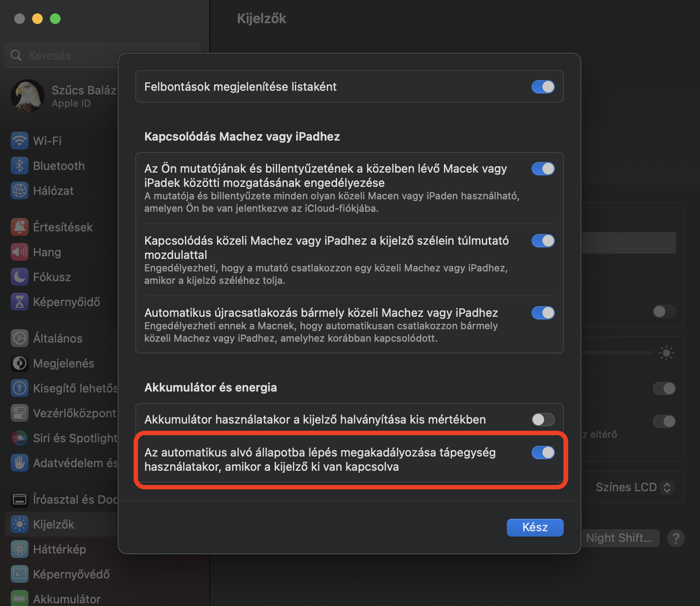This screenshot has width=700, height=606.
Task: Turn off Automatikus újracsatlakozás switch
Action: coord(543,313)
